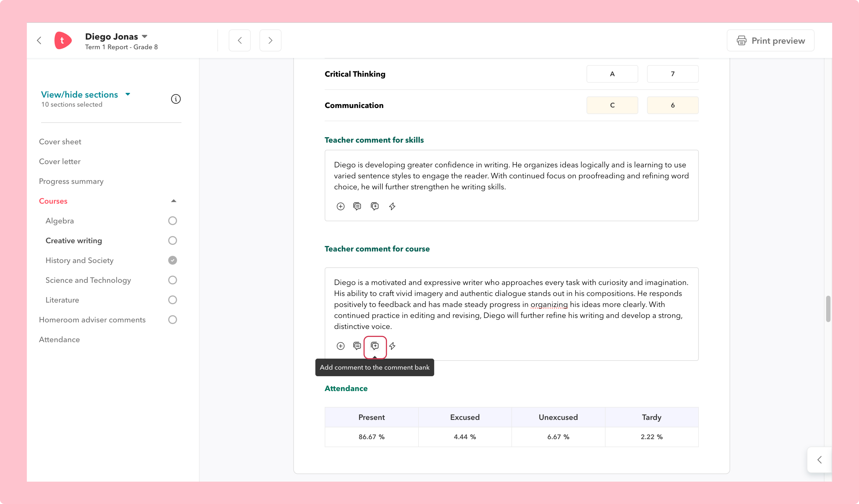This screenshot has height=504, width=859.
Task: Collapse the Courses section list
Action: [x=174, y=201]
